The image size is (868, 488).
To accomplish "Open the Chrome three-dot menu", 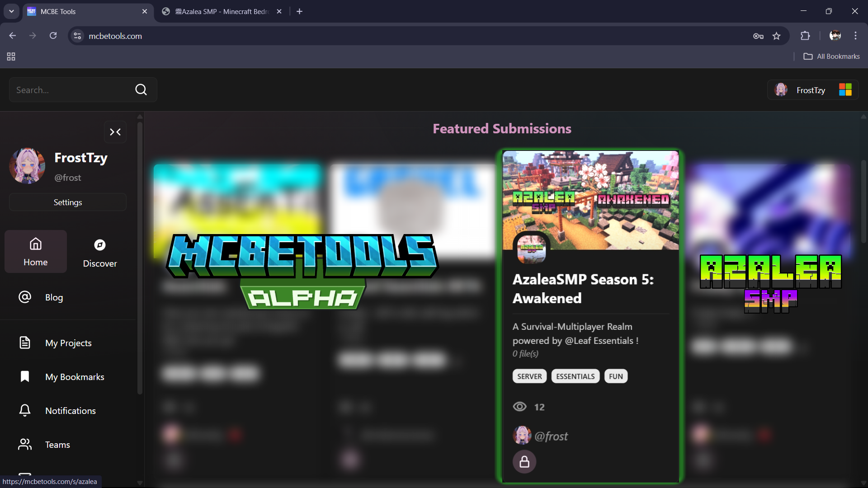I will click(856, 36).
